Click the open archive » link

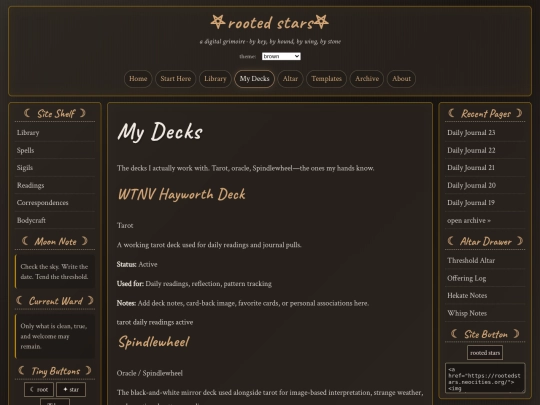point(485,220)
